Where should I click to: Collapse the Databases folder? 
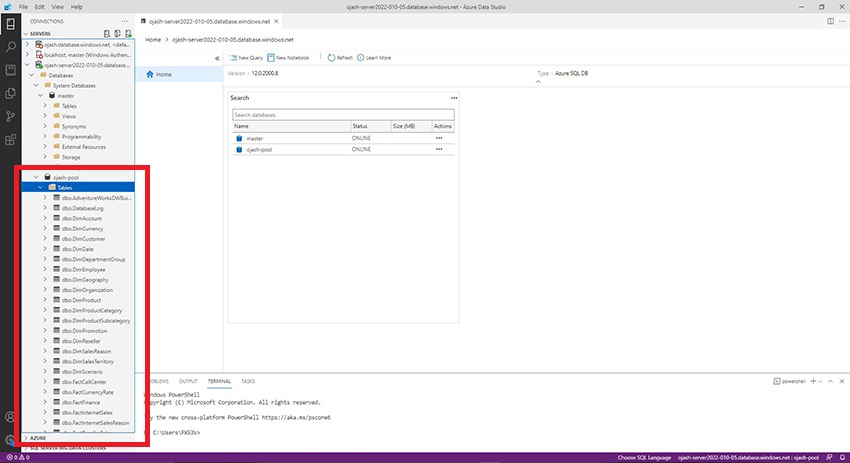click(31, 75)
